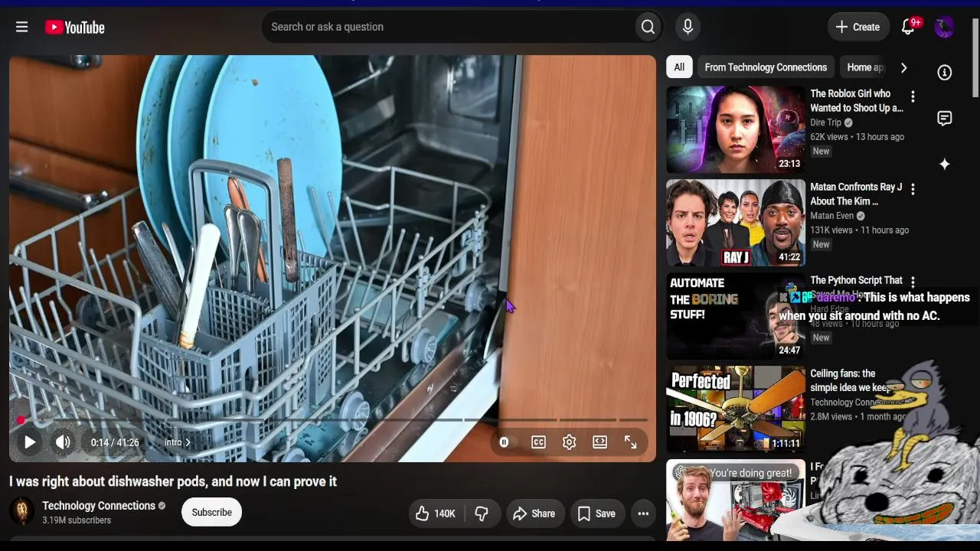
Task: Click the title "The Roblox Girl who Wanted to Shoot Up a..."
Action: (857, 101)
